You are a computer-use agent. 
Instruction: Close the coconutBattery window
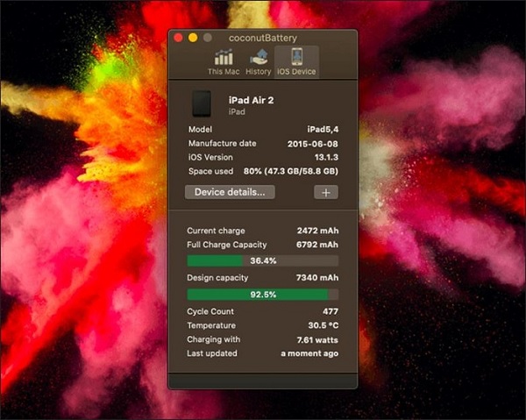pos(178,38)
